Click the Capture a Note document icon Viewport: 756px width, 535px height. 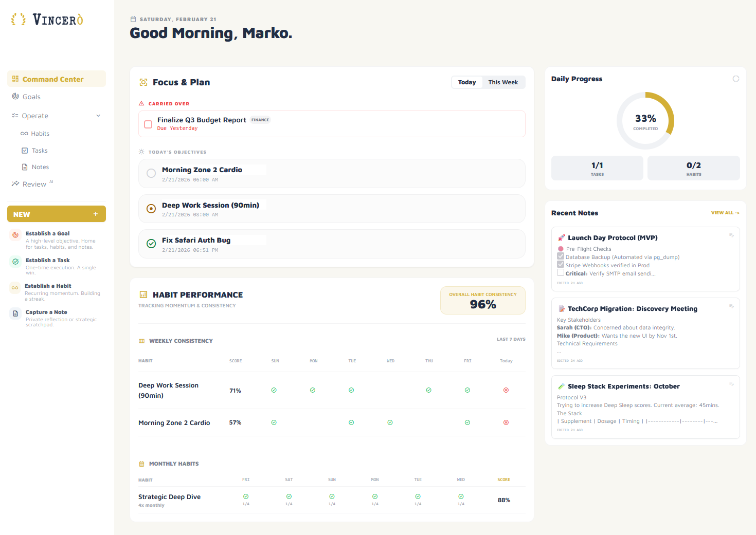click(15, 313)
